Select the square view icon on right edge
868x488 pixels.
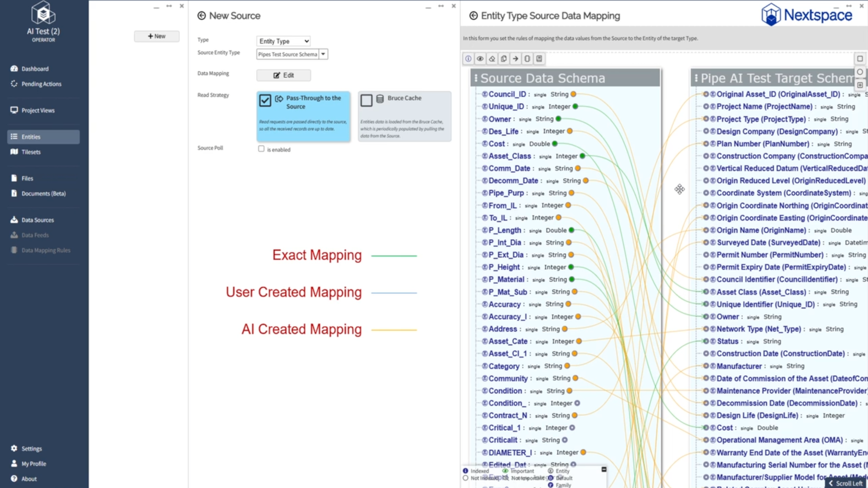click(x=860, y=58)
